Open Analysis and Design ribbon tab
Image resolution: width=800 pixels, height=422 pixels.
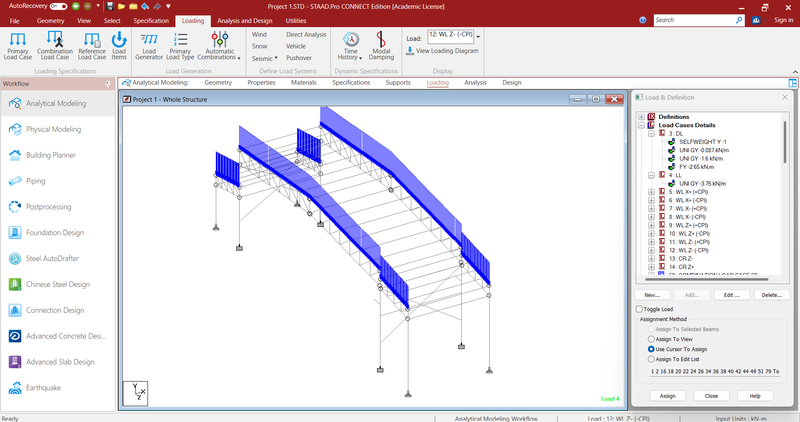tap(245, 21)
